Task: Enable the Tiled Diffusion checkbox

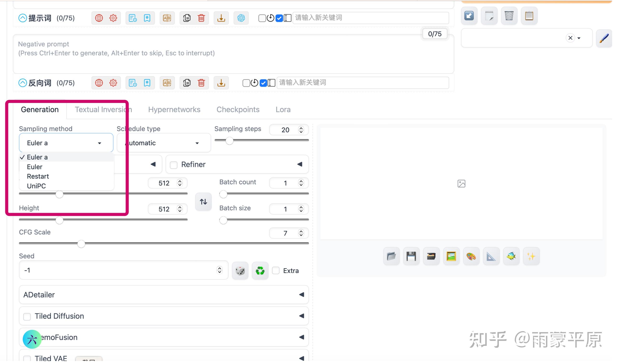Action: pyautogui.click(x=27, y=316)
